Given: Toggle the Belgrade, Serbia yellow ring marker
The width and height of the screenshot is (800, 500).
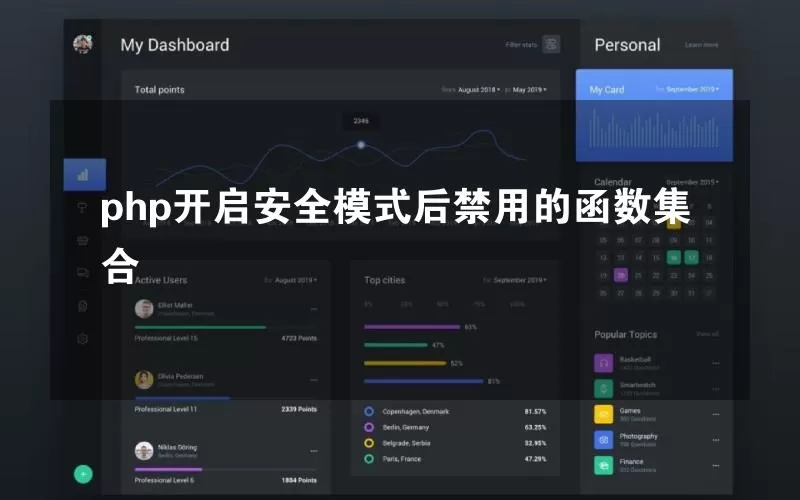Looking at the screenshot, I should [369, 443].
